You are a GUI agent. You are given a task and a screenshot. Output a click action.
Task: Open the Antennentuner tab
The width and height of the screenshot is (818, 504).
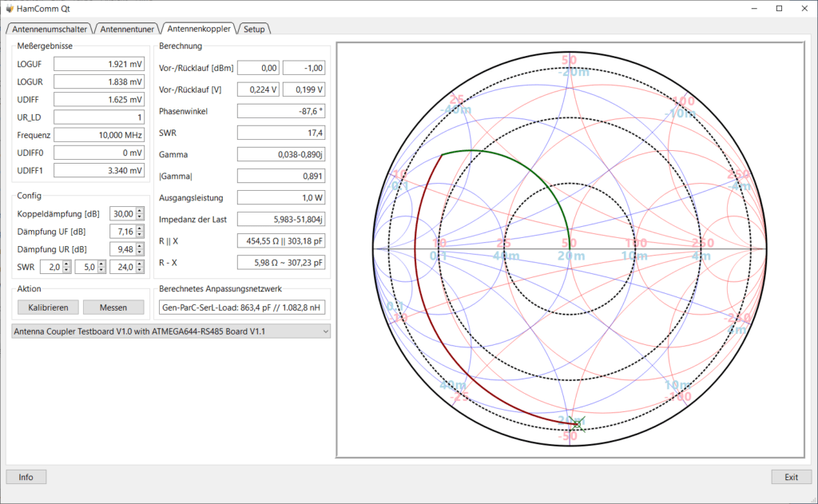point(127,30)
